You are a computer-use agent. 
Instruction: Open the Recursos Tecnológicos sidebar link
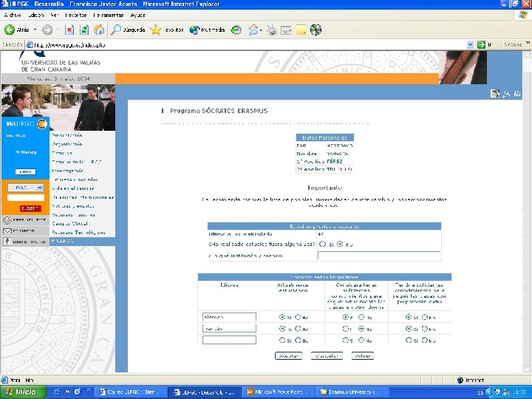[x=78, y=233]
